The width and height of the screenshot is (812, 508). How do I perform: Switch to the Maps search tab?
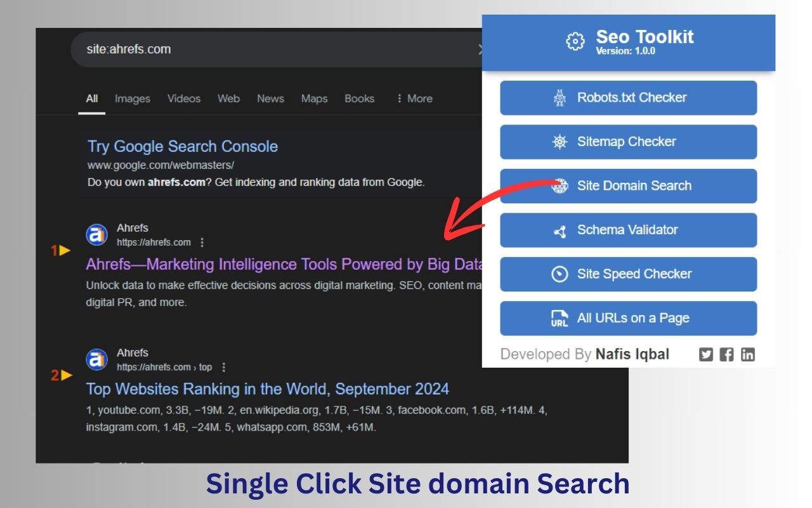tap(314, 98)
